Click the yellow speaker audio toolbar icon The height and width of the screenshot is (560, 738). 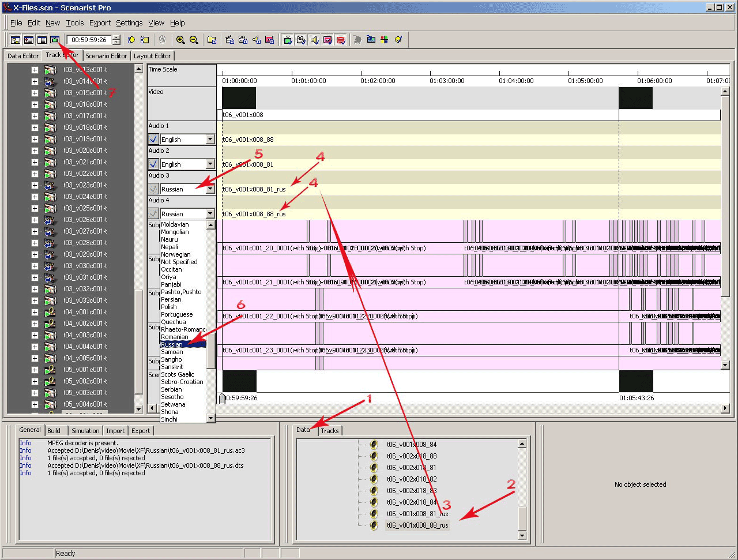tap(314, 40)
